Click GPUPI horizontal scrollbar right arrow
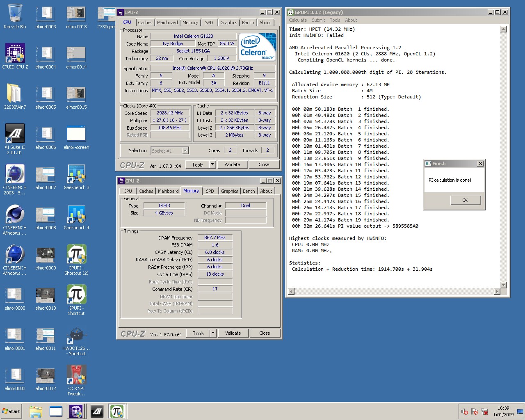Image resolution: width=525 pixels, height=420 pixels. (x=497, y=292)
